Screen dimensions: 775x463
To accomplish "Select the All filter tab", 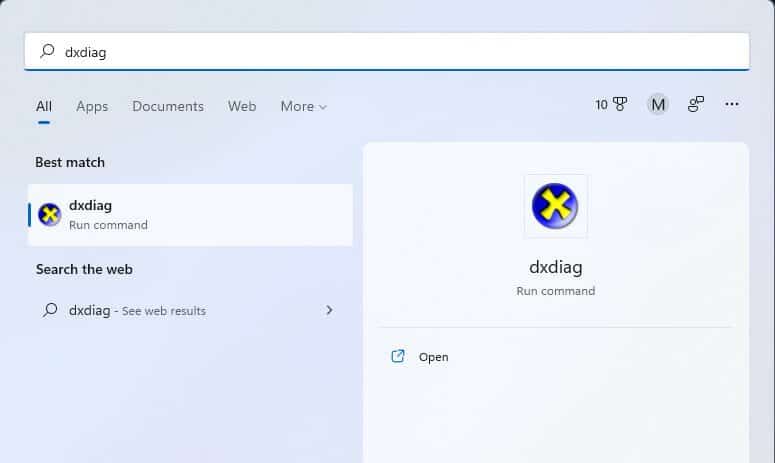I will (x=43, y=106).
